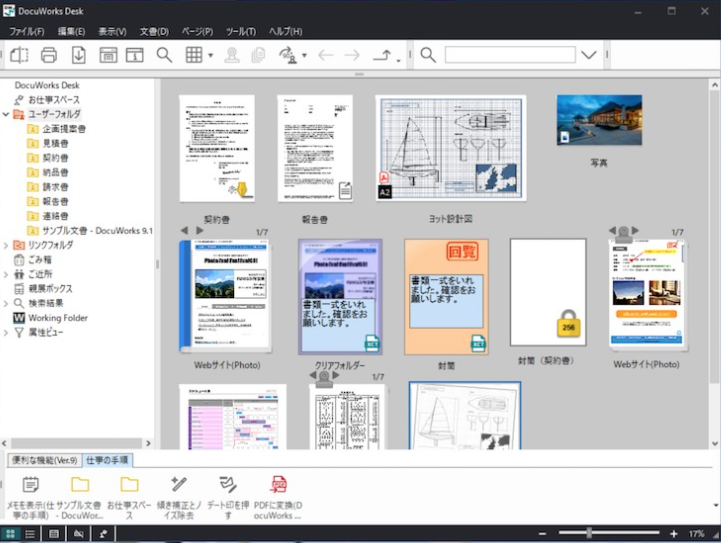The image size is (721, 543).
Task: Select the 契約書 folder in the tree
Action: point(55,158)
